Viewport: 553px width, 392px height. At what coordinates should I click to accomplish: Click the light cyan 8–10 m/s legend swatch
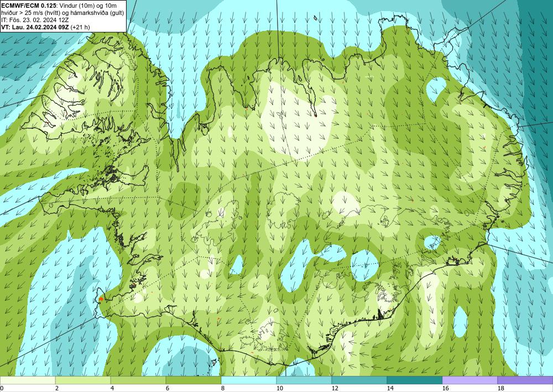[x=249, y=380]
